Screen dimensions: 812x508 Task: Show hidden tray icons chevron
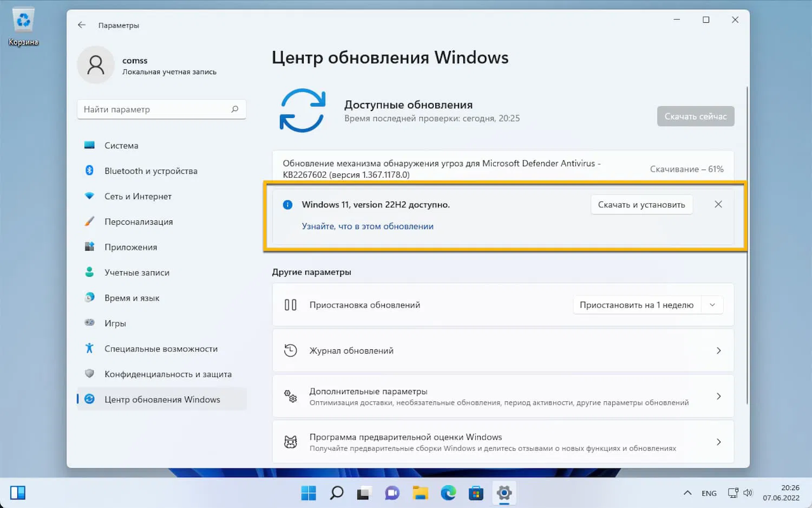tap(687, 493)
